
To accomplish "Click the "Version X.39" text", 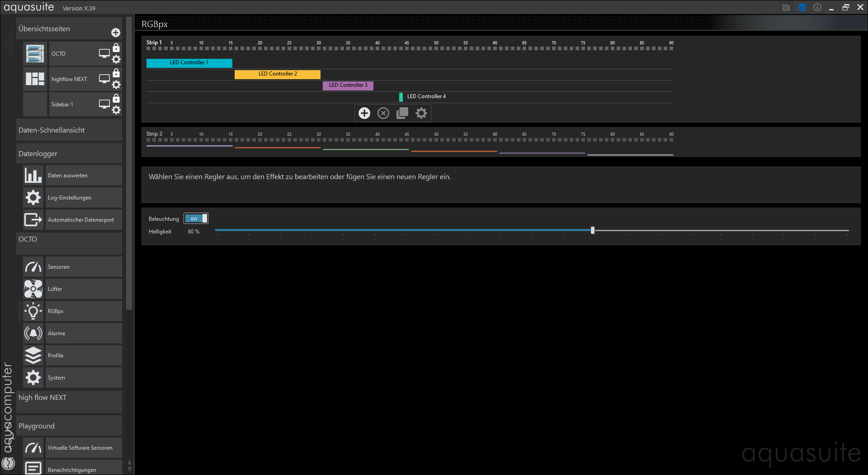I will [x=79, y=8].
